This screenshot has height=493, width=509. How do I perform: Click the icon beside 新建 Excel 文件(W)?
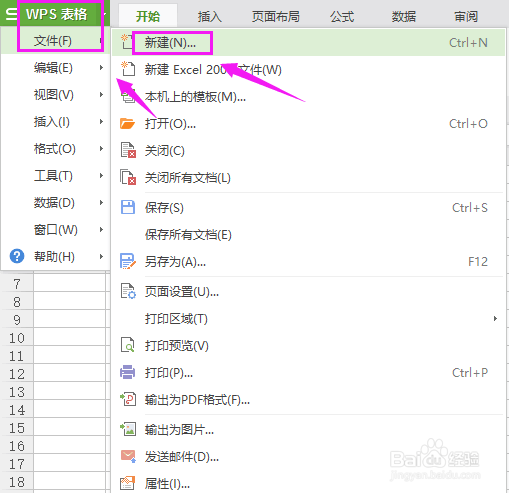tap(128, 69)
